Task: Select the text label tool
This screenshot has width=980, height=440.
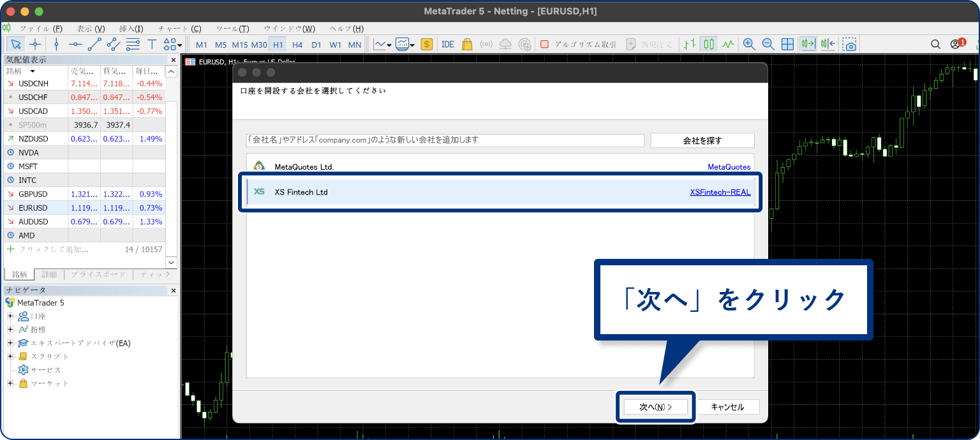Action: (x=152, y=44)
